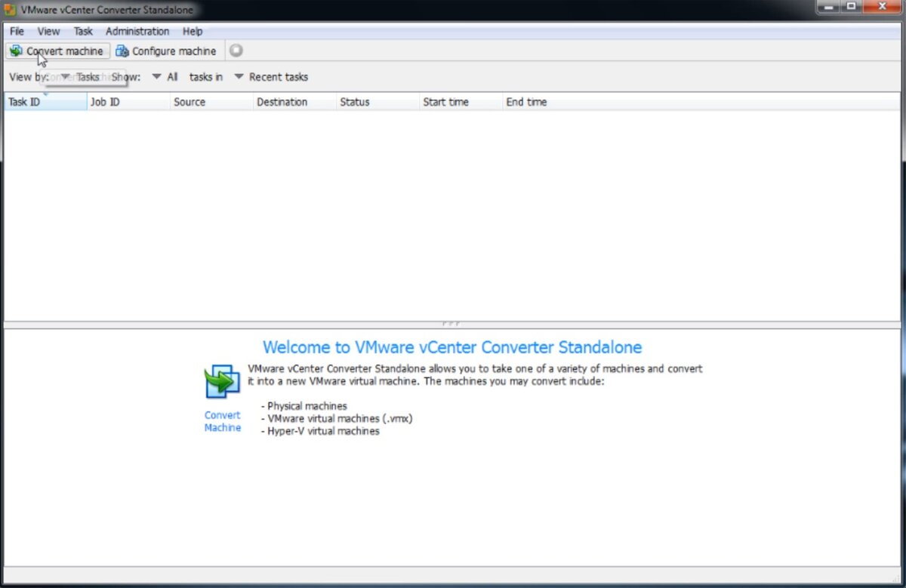Sort by the Job ID column header
This screenshot has height=588, width=906.
click(x=128, y=102)
